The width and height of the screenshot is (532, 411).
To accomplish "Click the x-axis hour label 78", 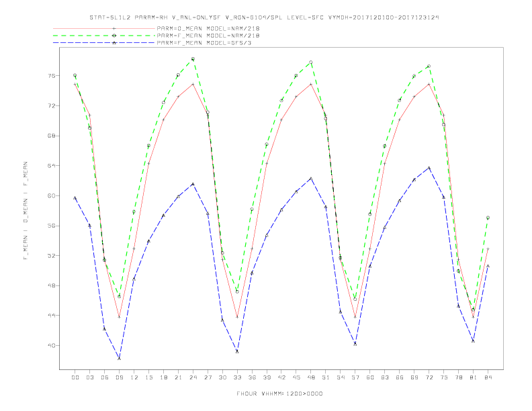I will tap(459, 377).
